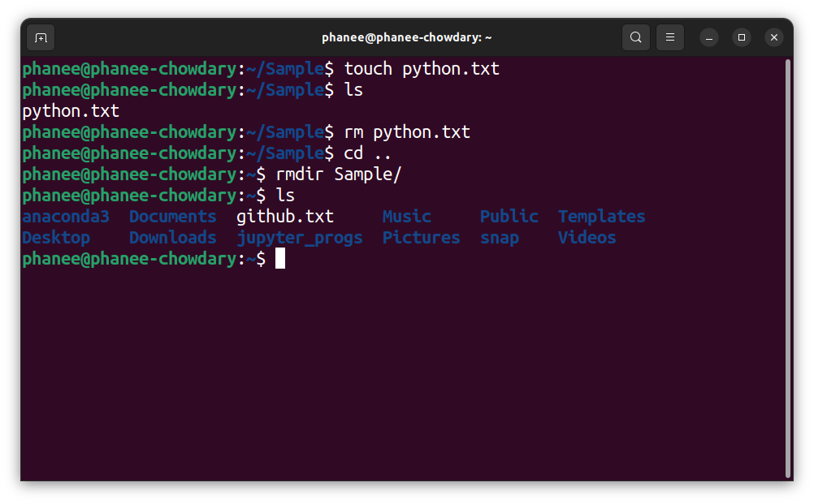Click the 'Documents' directory name

(x=173, y=216)
